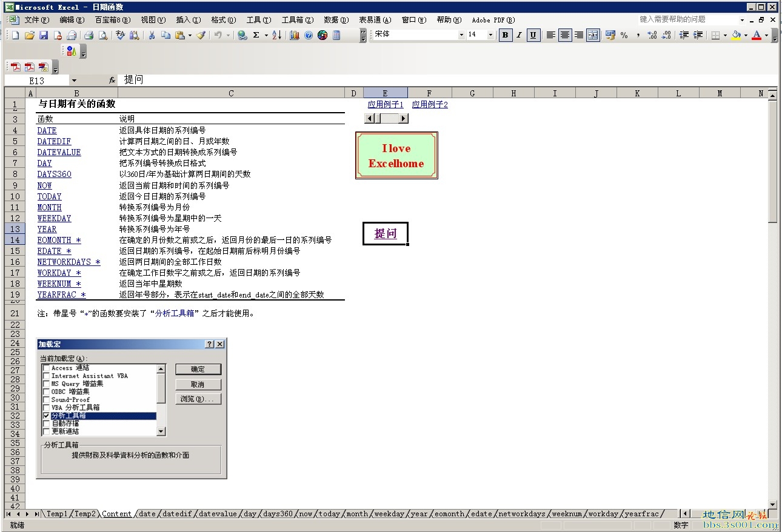This screenshot has width=782, height=532.
Task: Open the Borders style dropdown arrow
Action: pos(725,35)
